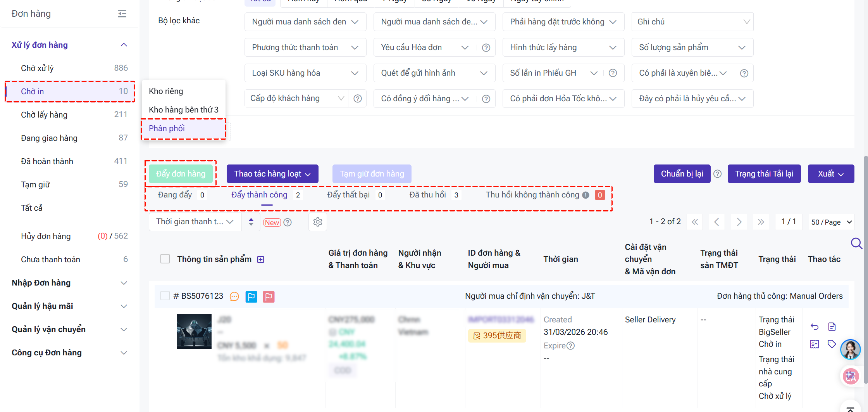Select Kho hàng bên thứ 3 option
The width and height of the screenshot is (868, 412).
point(184,110)
